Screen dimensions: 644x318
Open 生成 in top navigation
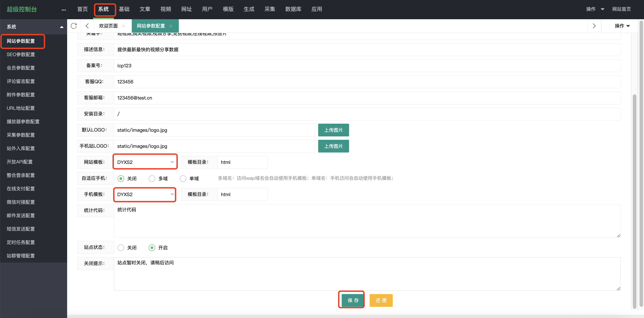(249, 9)
